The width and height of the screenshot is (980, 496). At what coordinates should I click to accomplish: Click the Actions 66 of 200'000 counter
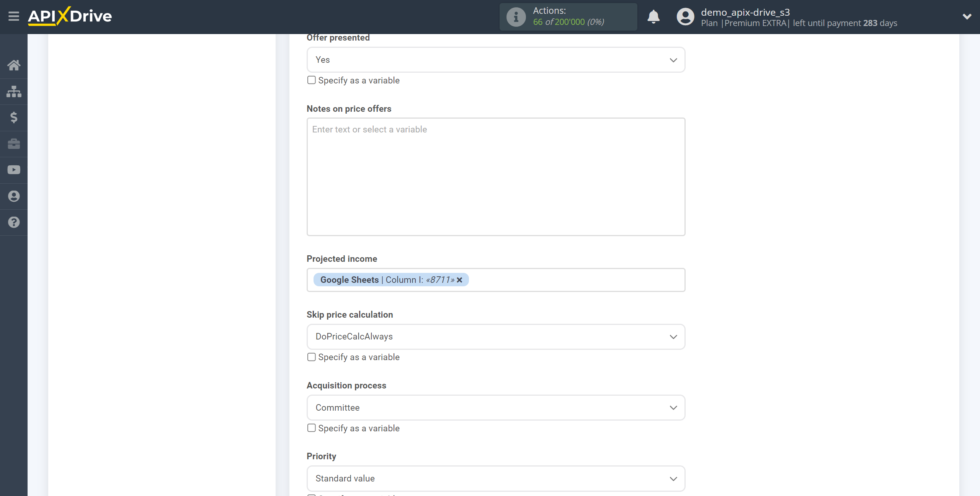[x=568, y=17]
